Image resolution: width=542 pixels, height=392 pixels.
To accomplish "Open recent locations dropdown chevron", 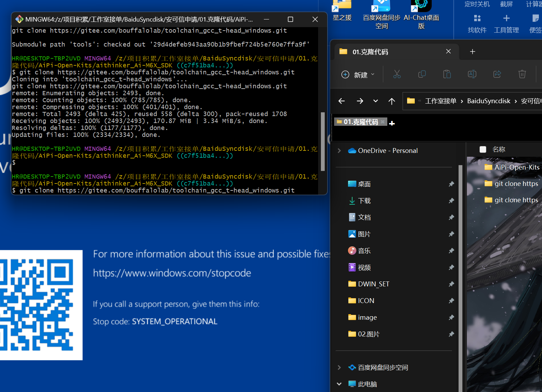I will coord(375,101).
